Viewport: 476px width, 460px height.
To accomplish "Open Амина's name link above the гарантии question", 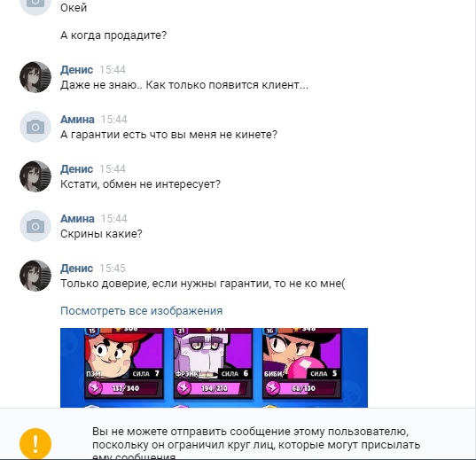I will click(77, 120).
